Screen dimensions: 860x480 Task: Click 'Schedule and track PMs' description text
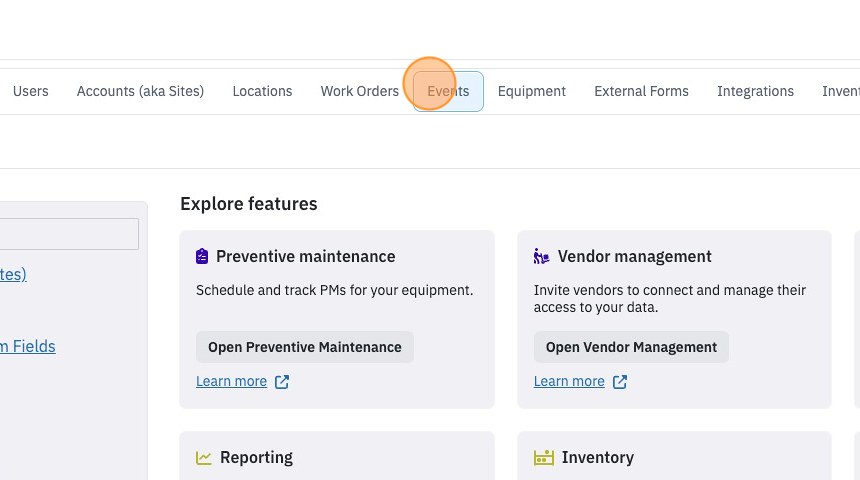pyautogui.click(x=335, y=290)
